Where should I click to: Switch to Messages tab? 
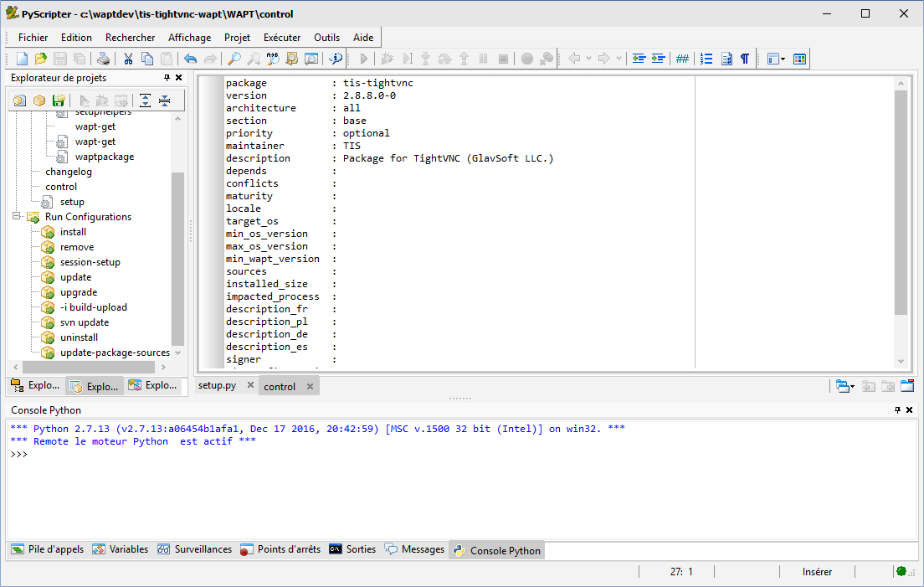tap(415, 549)
